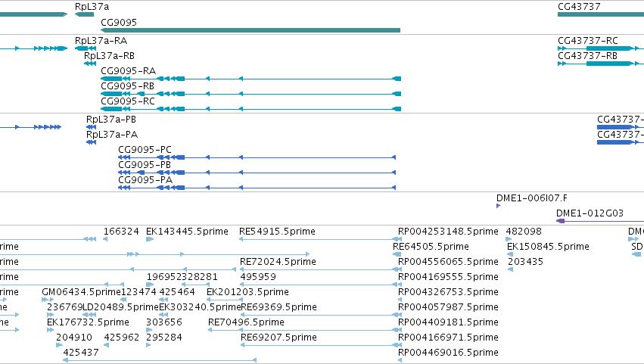
Task: Open the RE69369.5prime EST label
Action: [279, 307]
